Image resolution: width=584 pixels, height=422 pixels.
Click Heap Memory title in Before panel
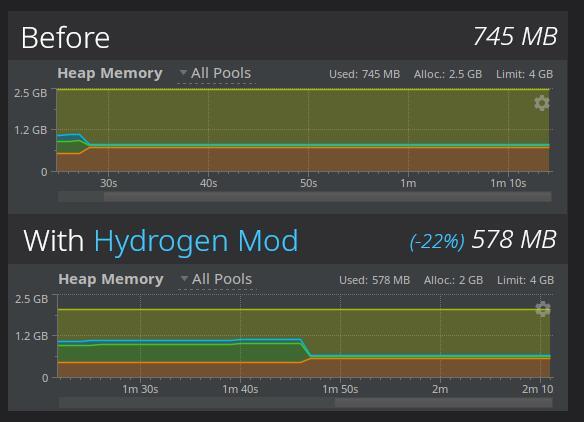pyautogui.click(x=110, y=73)
